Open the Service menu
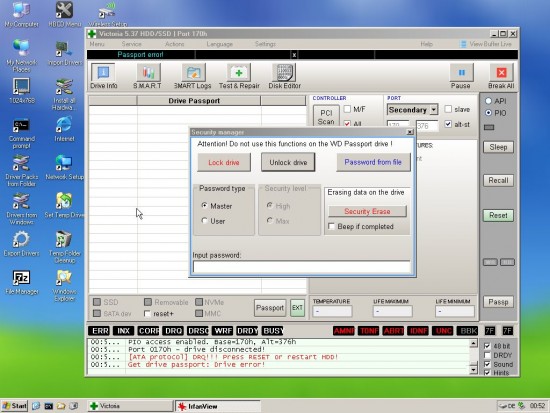Viewport: 550px width, 413px height. 132,44
